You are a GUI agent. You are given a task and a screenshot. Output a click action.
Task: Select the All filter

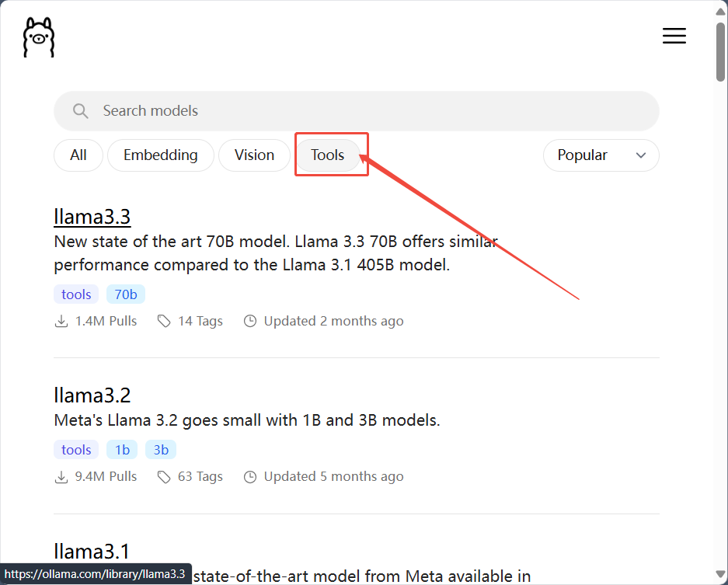coord(78,155)
